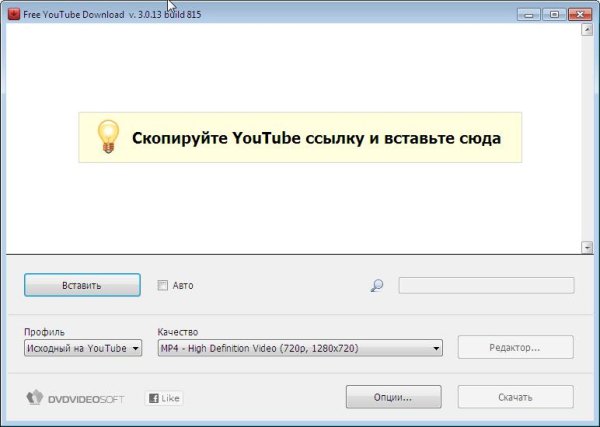
Task: Click the Качество label
Action: [x=178, y=332]
